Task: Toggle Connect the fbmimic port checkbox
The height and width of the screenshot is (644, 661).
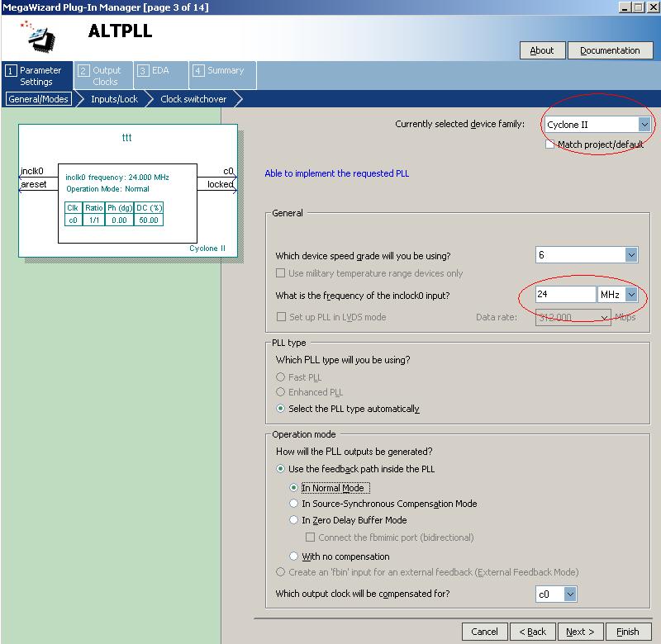Action: click(x=310, y=537)
